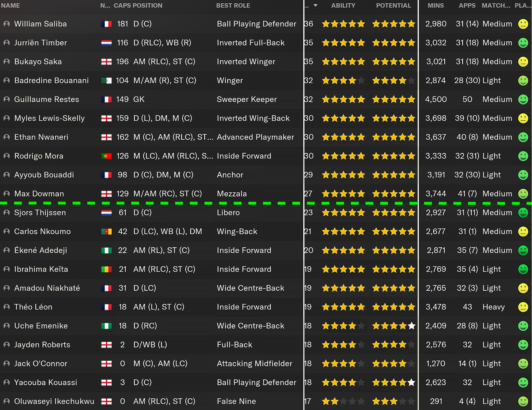
Task: Open Jayden Roberts' player page
Action: pyautogui.click(x=42, y=345)
